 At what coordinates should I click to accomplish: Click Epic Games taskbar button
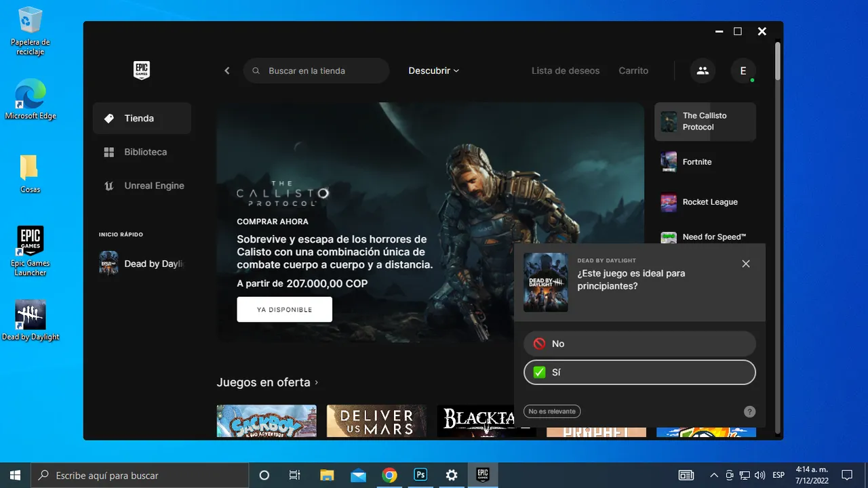tap(483, 475)
